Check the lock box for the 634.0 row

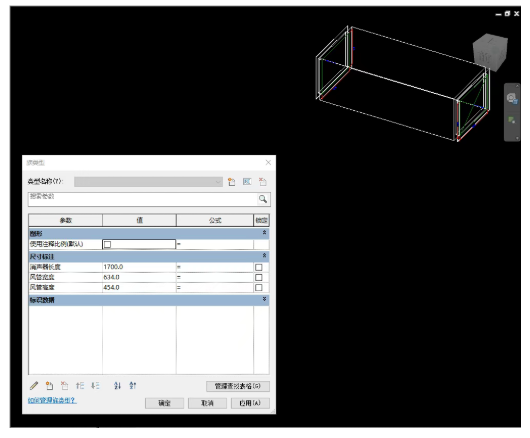pyautogui.click(x=259, y=277)
